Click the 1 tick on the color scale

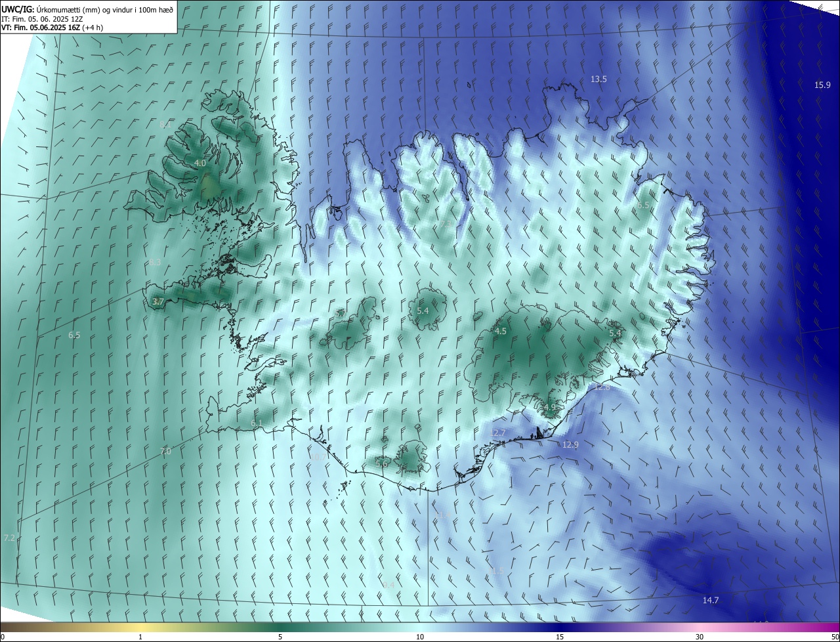pos(140,637)
